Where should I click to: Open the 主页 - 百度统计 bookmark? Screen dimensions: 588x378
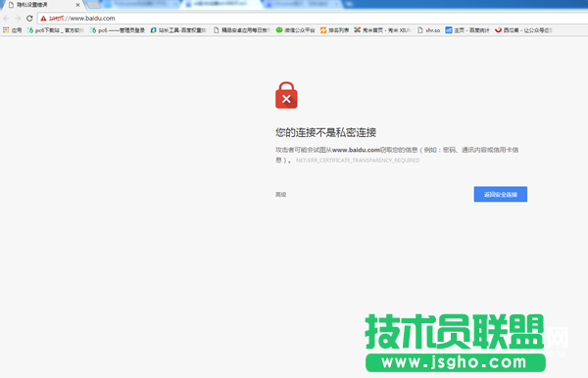(467, 30)
